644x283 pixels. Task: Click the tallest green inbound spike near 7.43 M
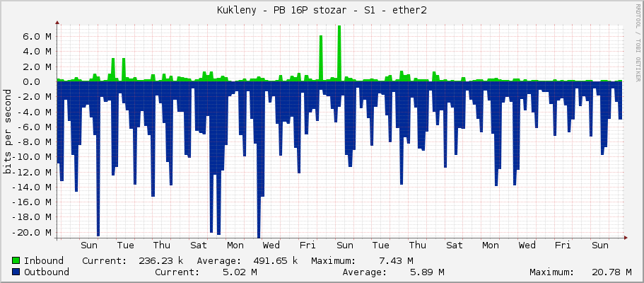pos(339,52)
